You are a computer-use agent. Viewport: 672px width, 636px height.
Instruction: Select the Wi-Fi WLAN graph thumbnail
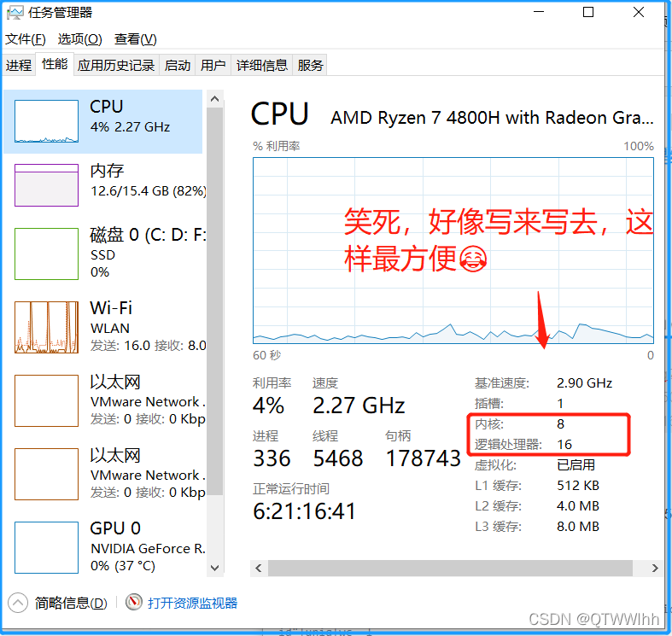coord(46,328)
